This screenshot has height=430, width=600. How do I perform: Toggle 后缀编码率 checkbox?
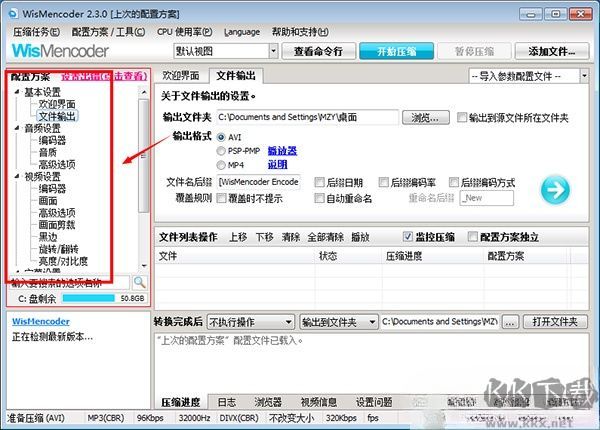point(383,182)
